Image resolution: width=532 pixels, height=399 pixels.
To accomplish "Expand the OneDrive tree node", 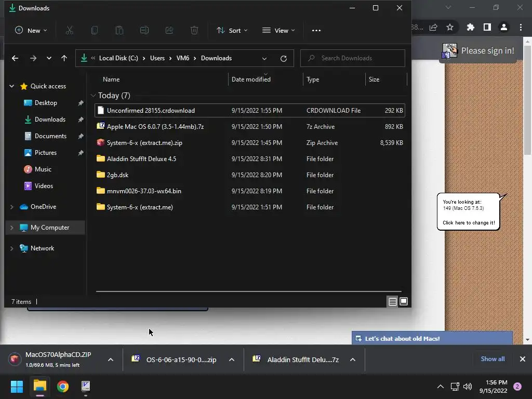I will click(x=11, y=207).
